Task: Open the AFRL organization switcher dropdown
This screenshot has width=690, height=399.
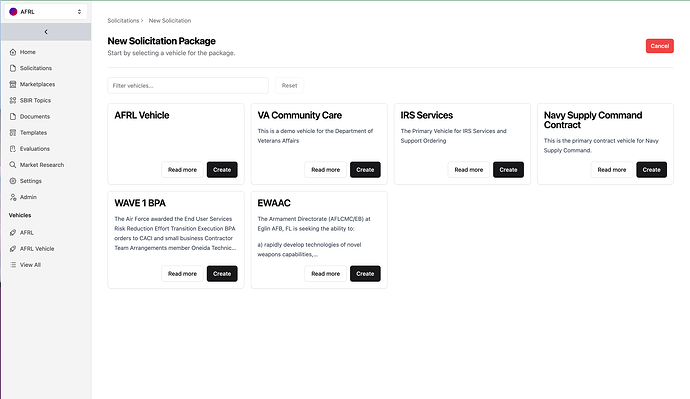Action: [x=46, y=12]
